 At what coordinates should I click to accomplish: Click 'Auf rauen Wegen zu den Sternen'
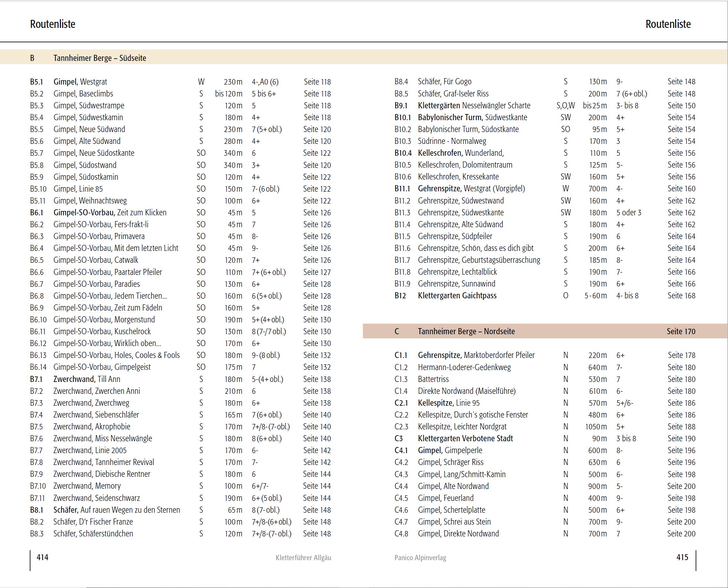click(x=130, y=510)
